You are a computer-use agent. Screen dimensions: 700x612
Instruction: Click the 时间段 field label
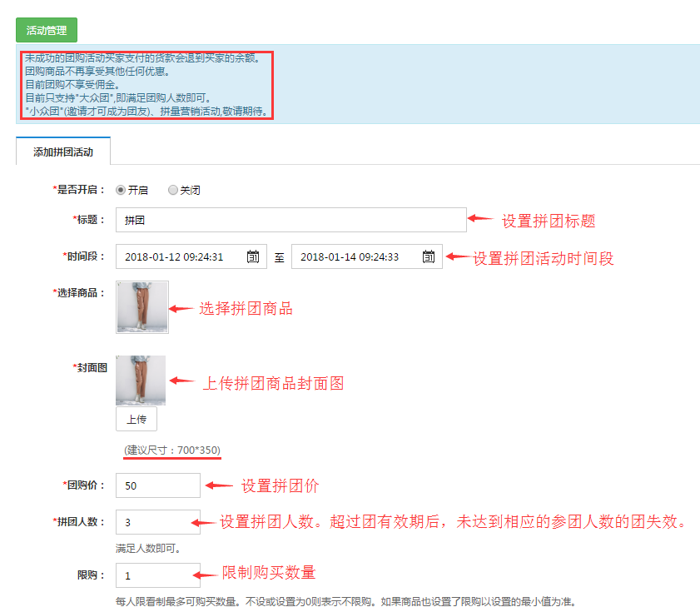[x=84, y=256]
